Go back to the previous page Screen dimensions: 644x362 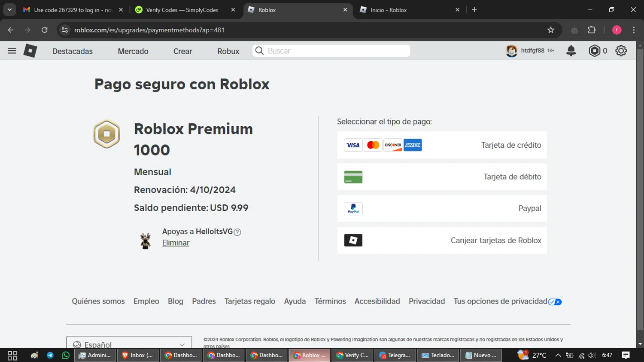pyautogui.click(x=11, y=30)
